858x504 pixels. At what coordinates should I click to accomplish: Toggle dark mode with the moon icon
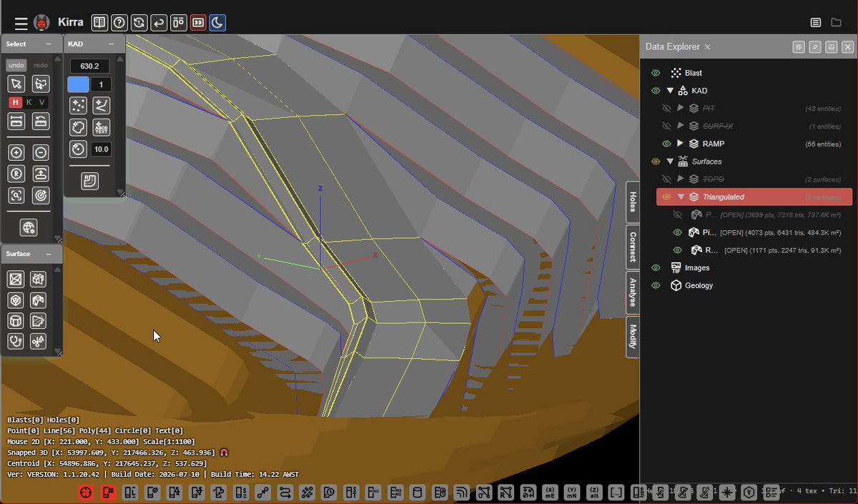tap(217, 23)
